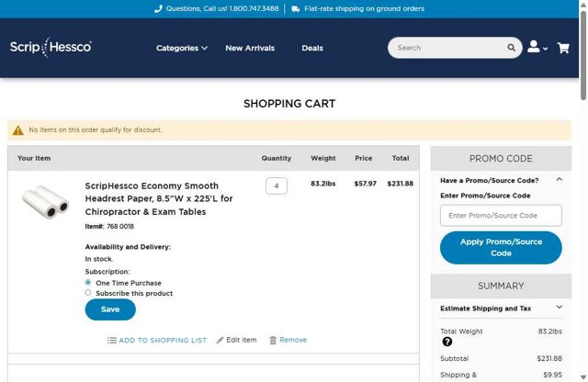
Task: Click the PROMO CODE panel heading
Action: click(x=501, y=159)
